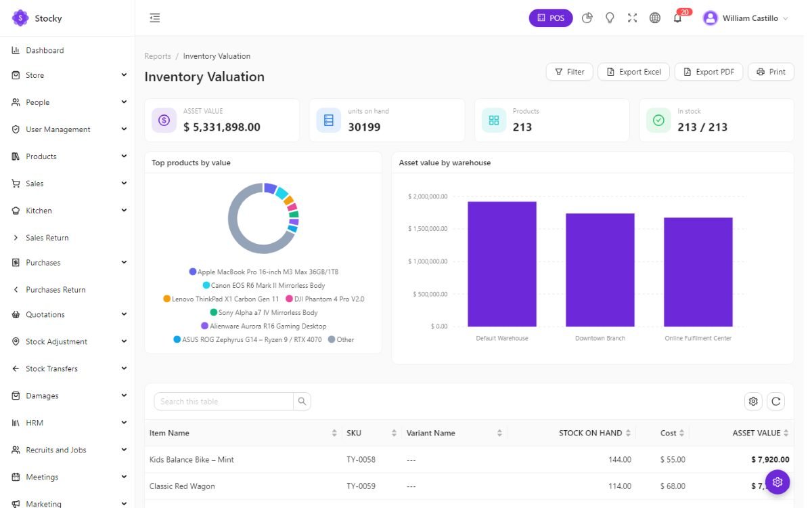This screenshot has width=812, height=508.
Task: Click the Online Fulfilment Center bar
Action: tap(698, 272)
